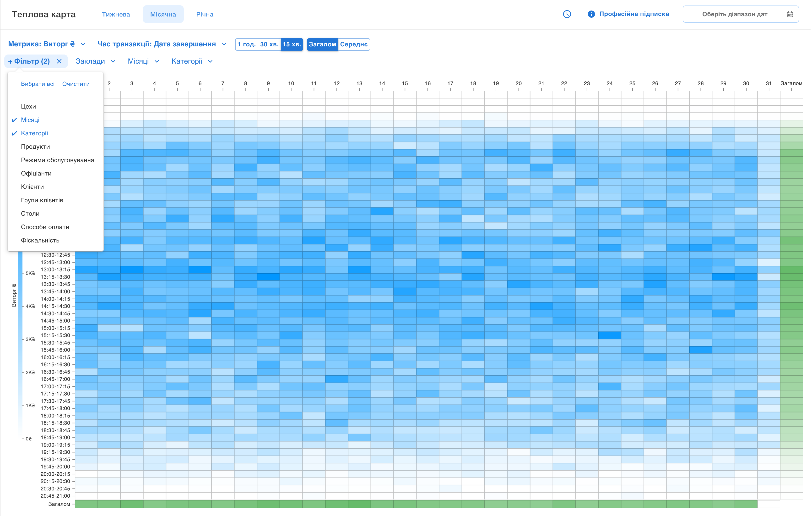Image resolution: width=812 pixels, height=516 pixels.
Task: Switch to the Тижнева tab
Action: pos(116,14)
